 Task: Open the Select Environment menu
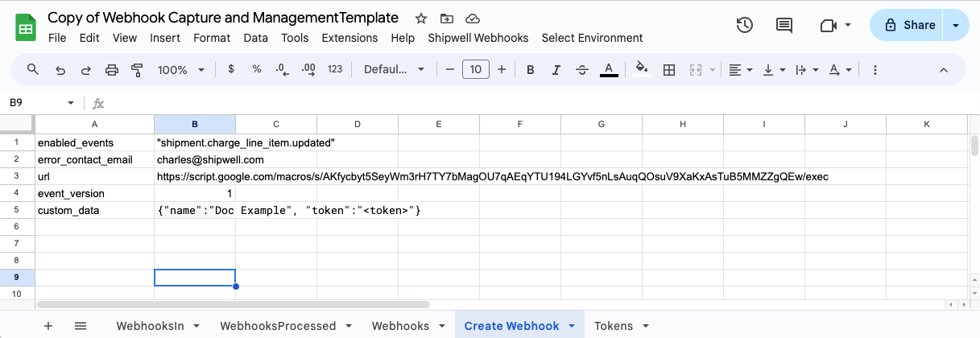click(592, 38)
